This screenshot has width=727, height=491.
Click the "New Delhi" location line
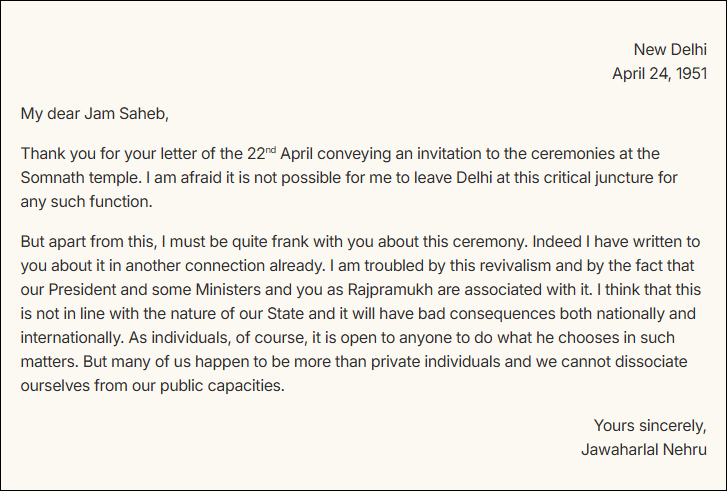coord(670,50)
